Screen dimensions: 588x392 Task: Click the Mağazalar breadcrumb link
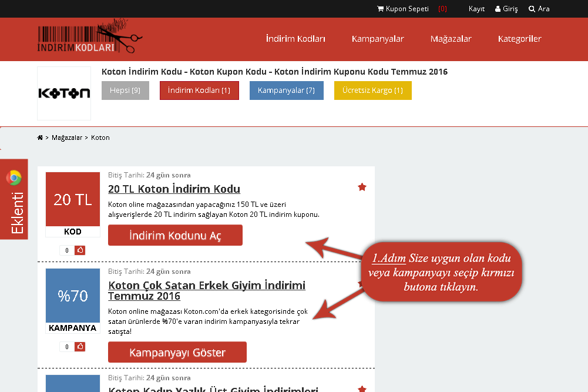[x=67, y=138]
